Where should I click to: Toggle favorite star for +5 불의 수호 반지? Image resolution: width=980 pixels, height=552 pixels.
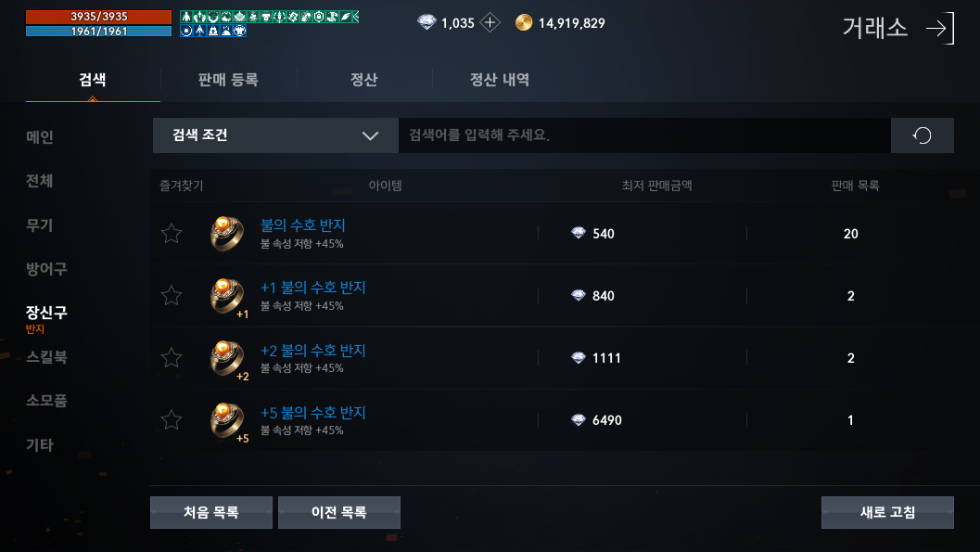[172, 419]
